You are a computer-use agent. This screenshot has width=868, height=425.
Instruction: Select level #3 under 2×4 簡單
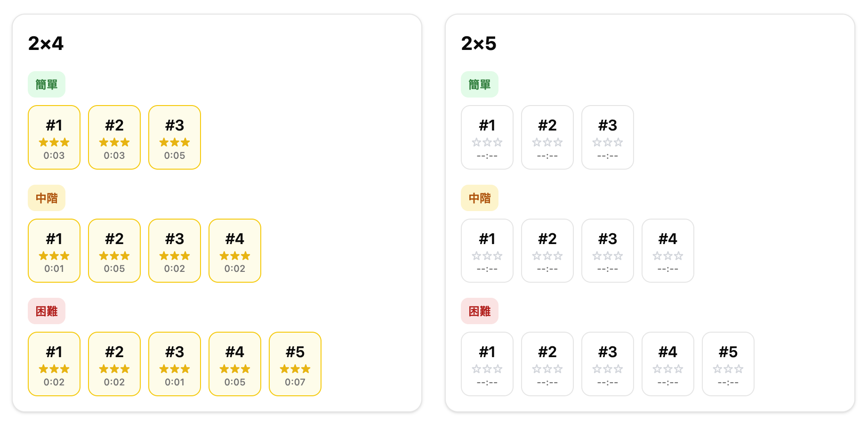pyautogui.click(x=175, y=137)
